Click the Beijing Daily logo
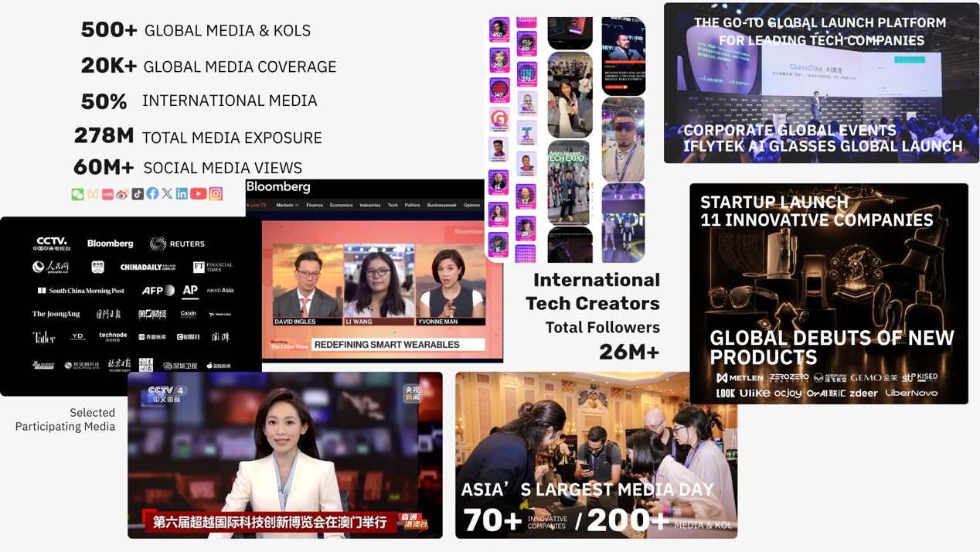980x552 pixels. 119,364
